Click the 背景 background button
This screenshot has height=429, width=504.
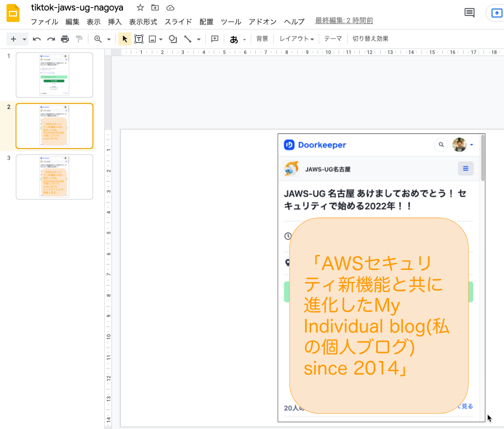[262, 39]
